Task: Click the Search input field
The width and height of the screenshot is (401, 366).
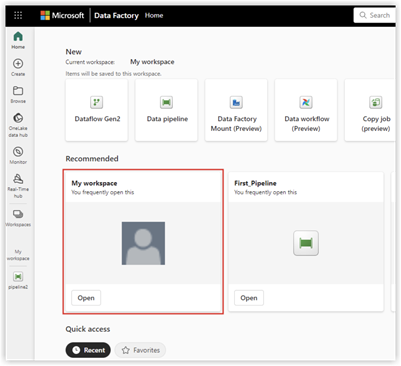Action: coord(375,15)
